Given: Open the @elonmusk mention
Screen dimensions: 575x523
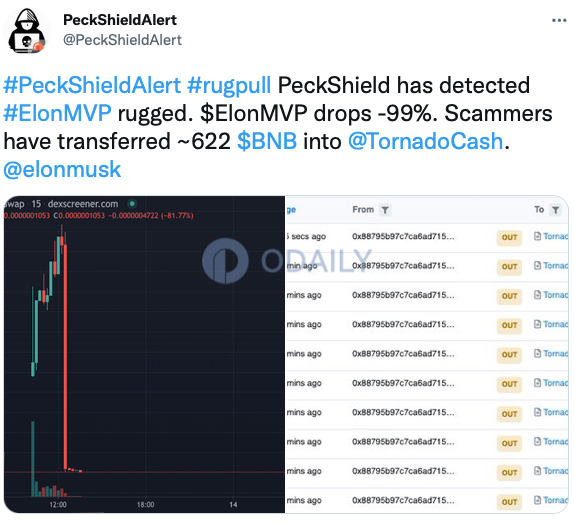Looking at the screenshot, I should [62, 169].
